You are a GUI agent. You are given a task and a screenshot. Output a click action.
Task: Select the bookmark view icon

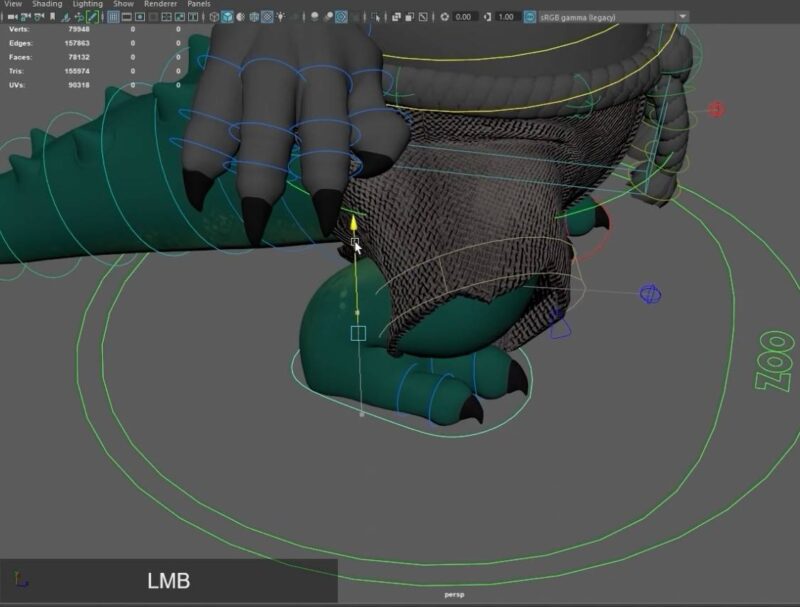click(x=52, y=17)
